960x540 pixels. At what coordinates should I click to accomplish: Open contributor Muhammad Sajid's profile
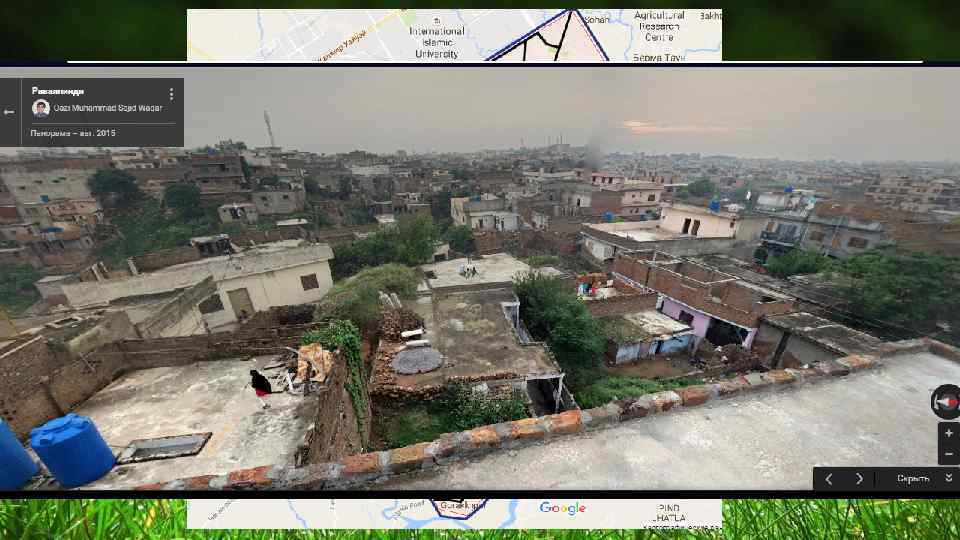(108, 108)
